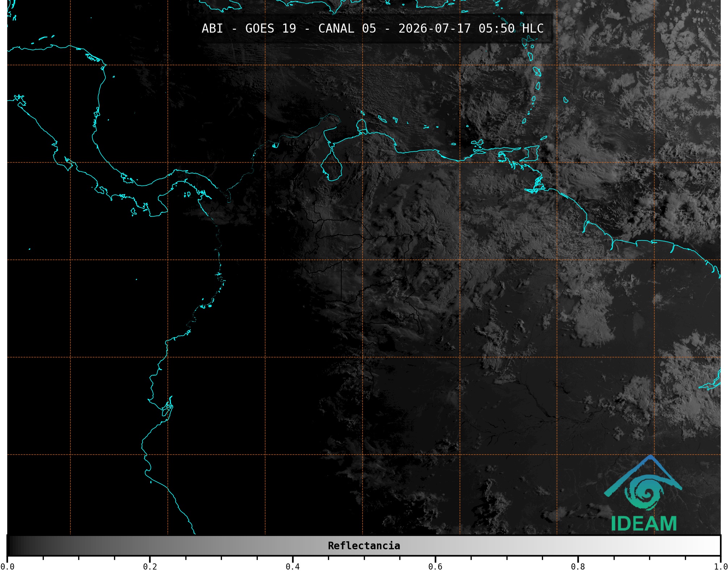Viewport: 728px width, 571px height.
Task: Click the 0.8 tick label on the colorbar
Action: coord(578,567)
